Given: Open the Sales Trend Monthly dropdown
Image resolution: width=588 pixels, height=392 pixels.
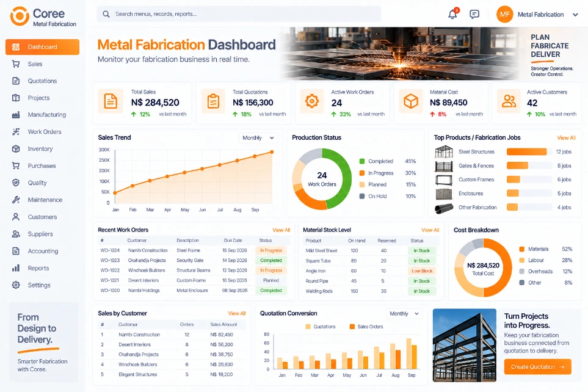Looking at the screenshot, I should [x=258, y=138].
